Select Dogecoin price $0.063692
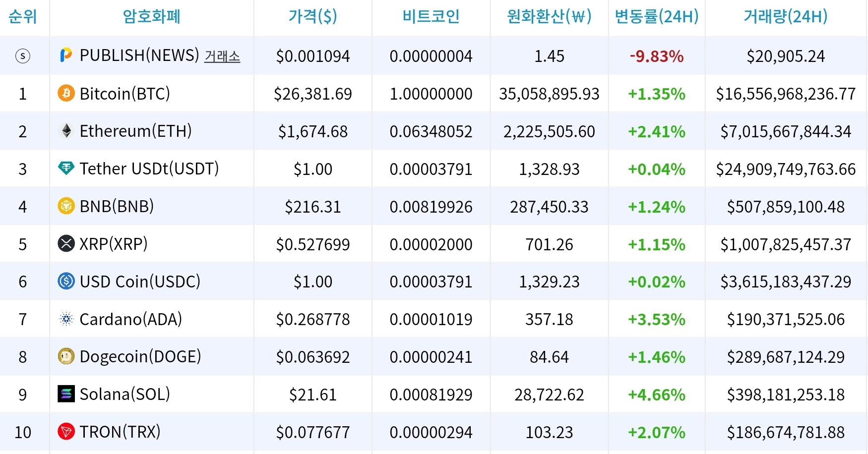This screenshot has width=868, height=454. [x=313, y=357]
